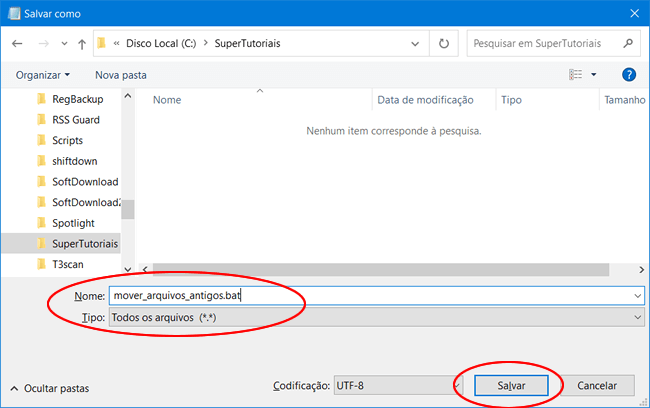Open the Organizar menu
Screen dimensions: 650x408
43,75
